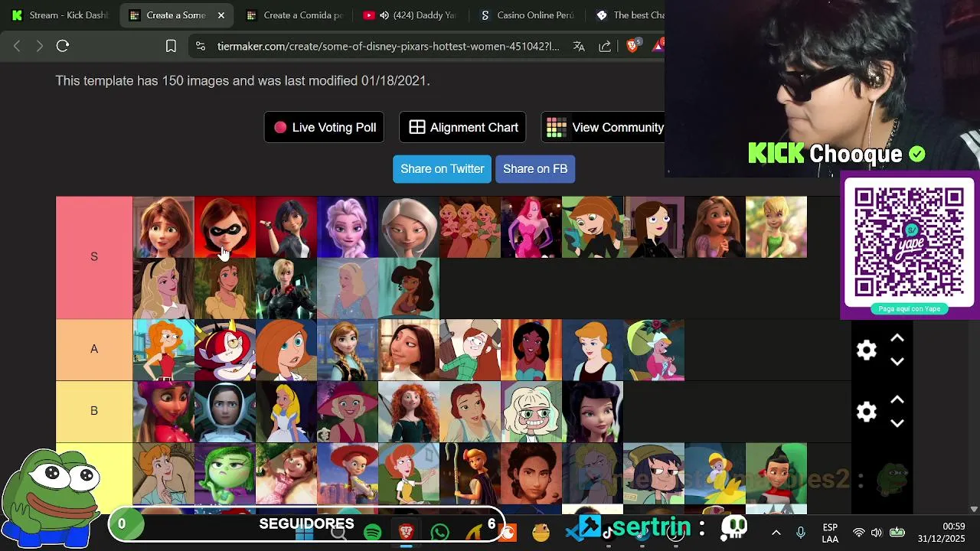Click the template info text about 150 images
Viewport: 980px width, 551px height.
(x=243, y=80)
